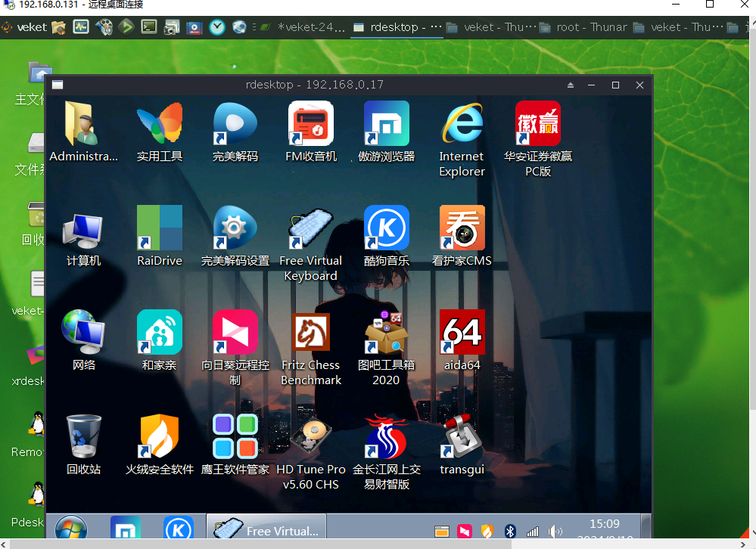Screen dimensions: 756x549
Task: Open the rdesktop window menu icon
Action: point(58,85)
